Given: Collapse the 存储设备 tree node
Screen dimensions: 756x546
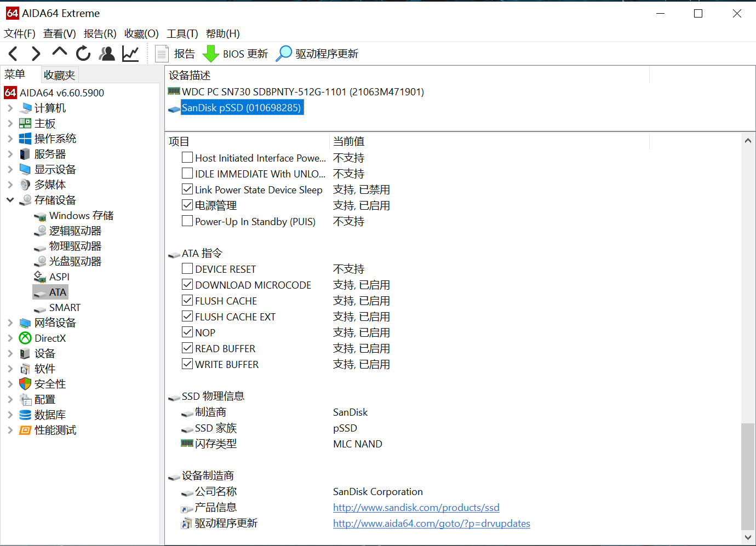Looking at the screenshot, I should pos(10,200).
